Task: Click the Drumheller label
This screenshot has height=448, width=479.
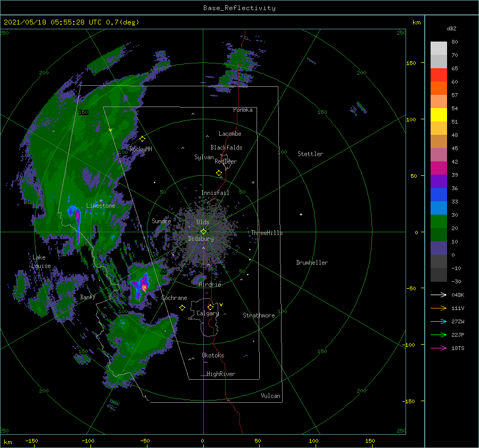Action: pyautogui.click(x=312, y=263)
